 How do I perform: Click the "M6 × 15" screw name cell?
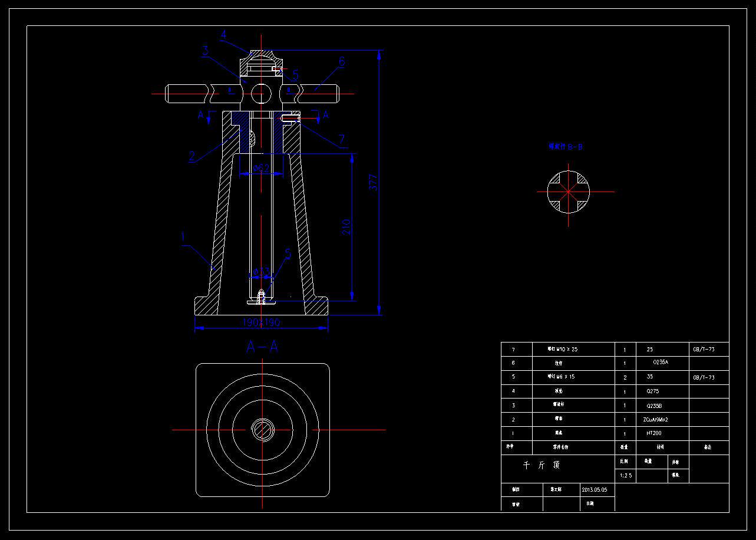pyautogui.click(x=562, y=377)
